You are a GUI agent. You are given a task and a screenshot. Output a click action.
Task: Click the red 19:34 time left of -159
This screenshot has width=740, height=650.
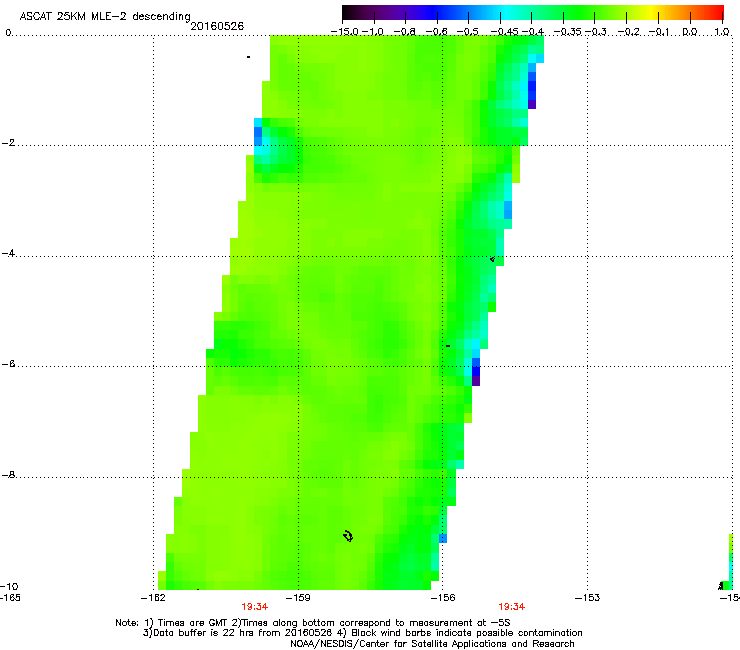pyautogui.click(x=255, y=607)
